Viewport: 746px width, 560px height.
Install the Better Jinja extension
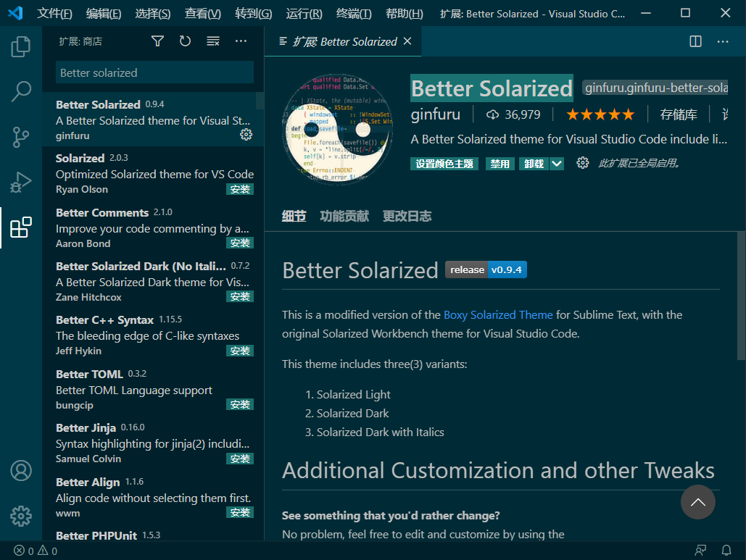pyautogui.click(x=240, y=459)
